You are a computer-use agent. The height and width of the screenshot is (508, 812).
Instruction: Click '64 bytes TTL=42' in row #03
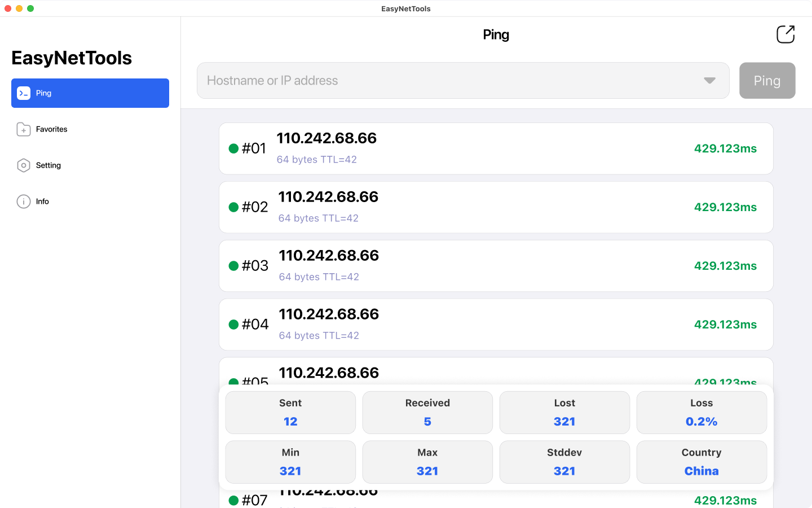pos(319,277)
